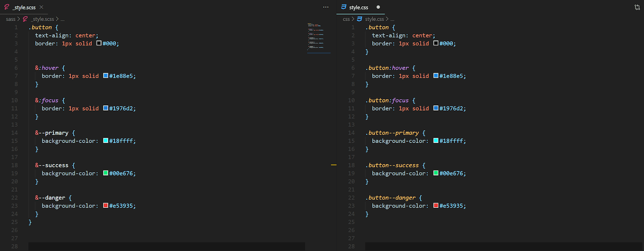
Task: Click the CSS icon inside the style.css breadcrumb
Action: [x=359, y=19]
